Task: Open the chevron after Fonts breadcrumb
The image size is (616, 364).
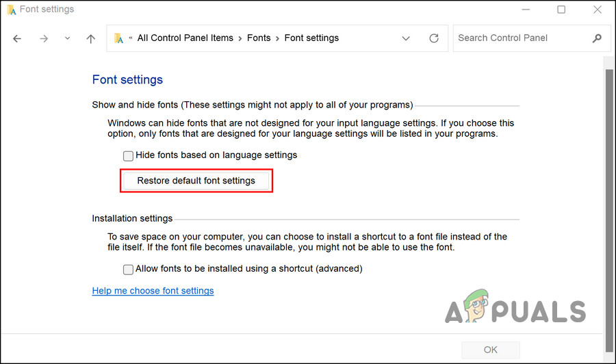Action: point(277,38)
